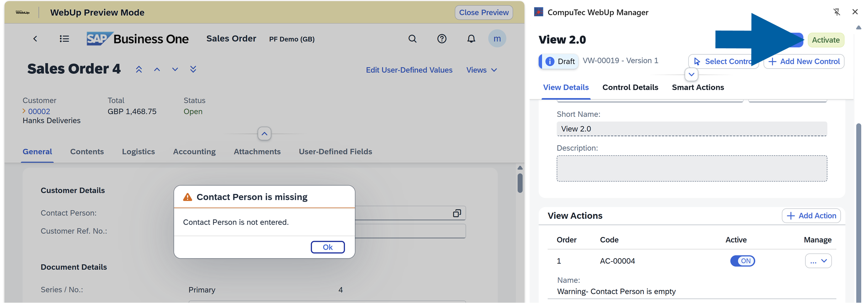This screenshot has height=303, width=868.
Task: Open the user avatar 'm' menu
Action: pyautogui.click(x=497, y=38)
